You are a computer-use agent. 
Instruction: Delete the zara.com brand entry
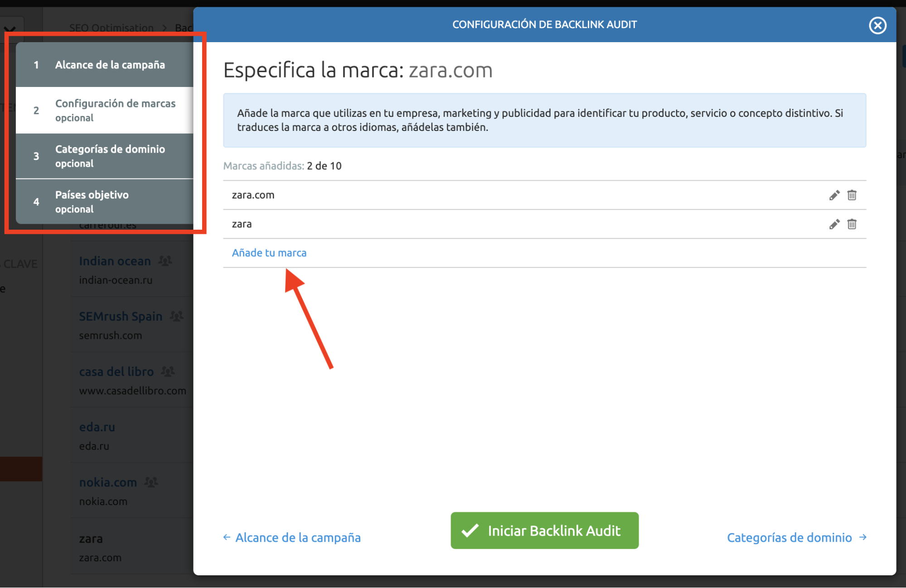[852, 195]
